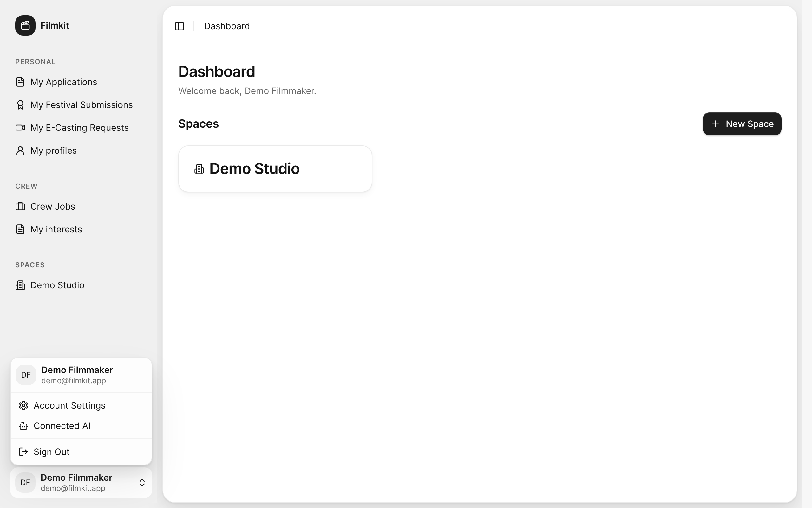
Task: Open the Demo Studio space card
Action: tap(275, 169)
